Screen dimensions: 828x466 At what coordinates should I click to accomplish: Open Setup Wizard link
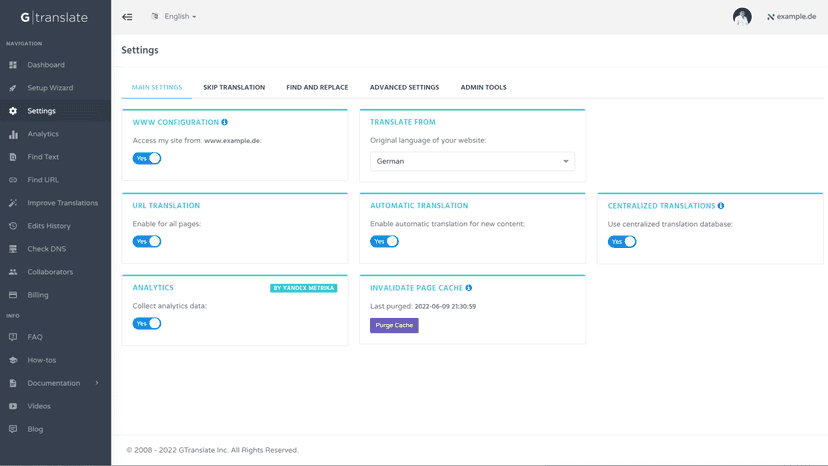point(50,88)
